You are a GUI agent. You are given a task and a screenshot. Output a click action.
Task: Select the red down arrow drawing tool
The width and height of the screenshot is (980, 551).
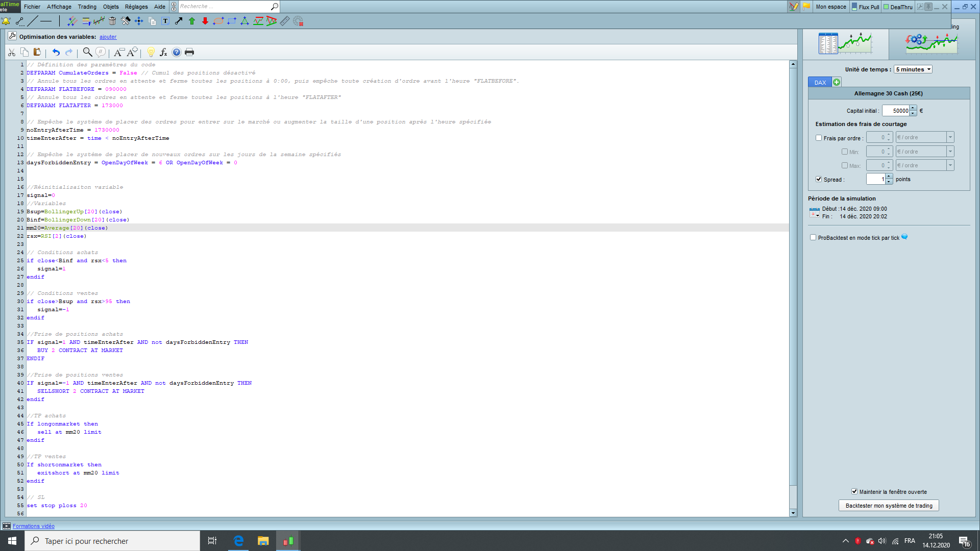point(205,21)
